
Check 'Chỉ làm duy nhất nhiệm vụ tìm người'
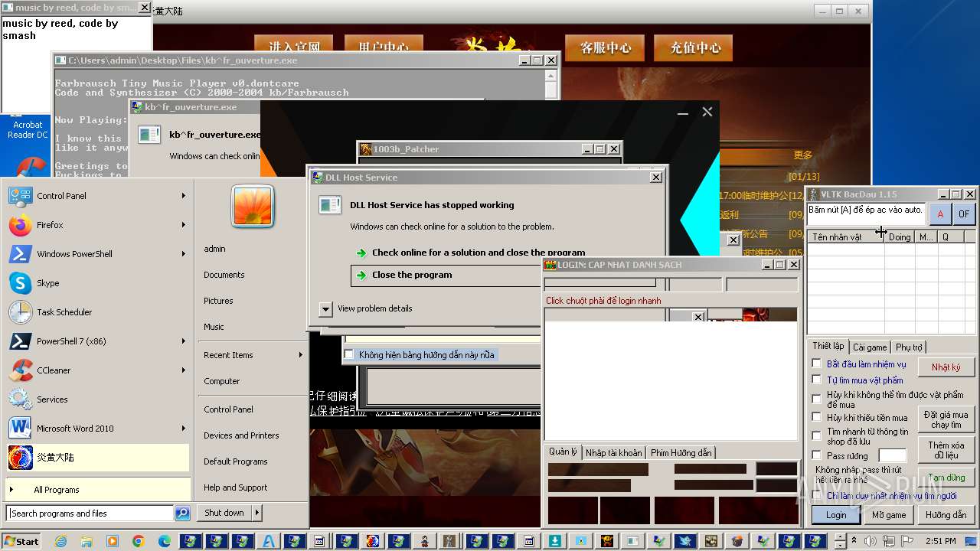click(817, 495)
